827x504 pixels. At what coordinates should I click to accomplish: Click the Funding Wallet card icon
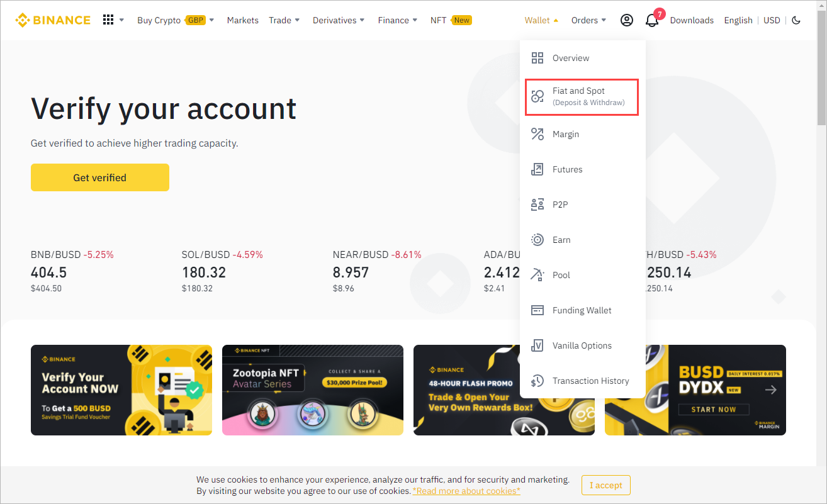[537, 310]
